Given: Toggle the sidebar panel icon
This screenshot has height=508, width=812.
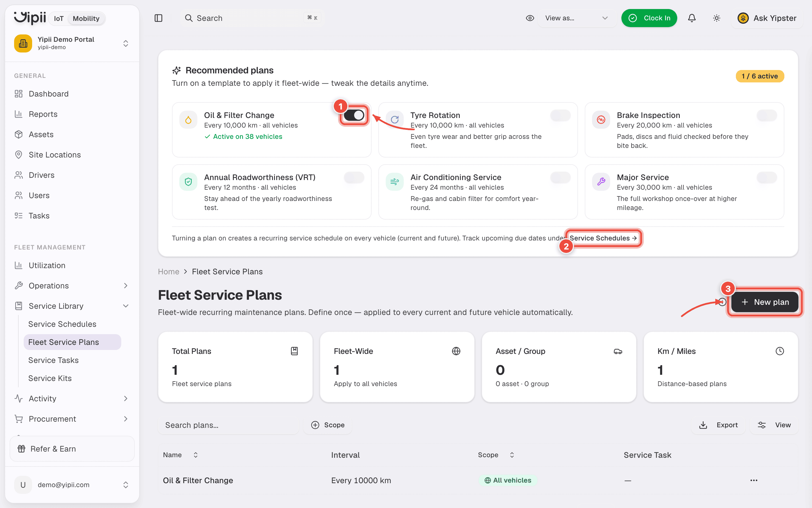Looking at the screenshot, I should click(158, 18).
